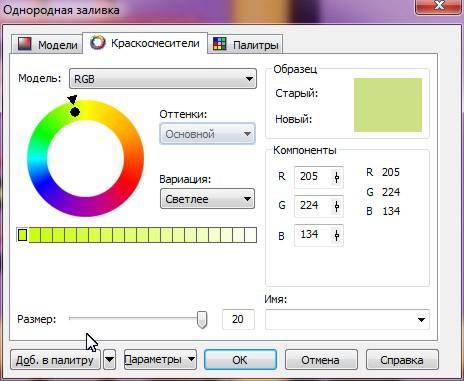Click the Размер slider handle

coord(202,319)
